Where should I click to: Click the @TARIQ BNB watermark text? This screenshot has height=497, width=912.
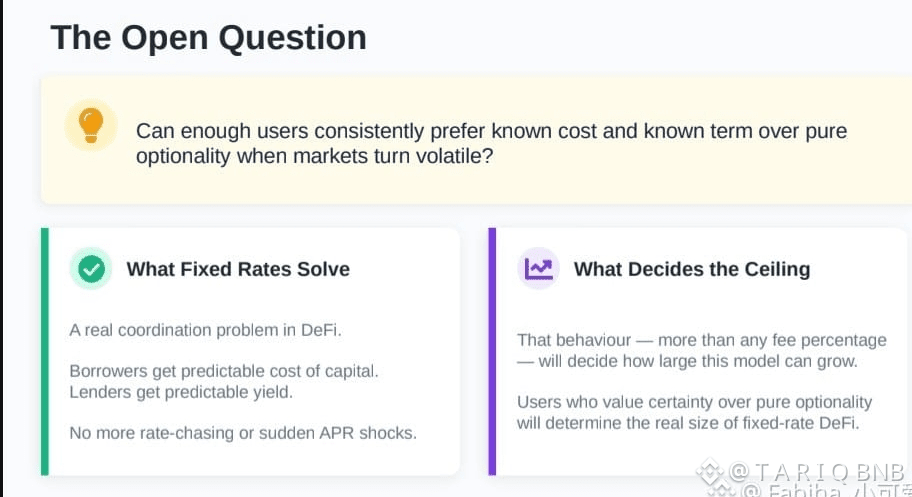point(816,471)
